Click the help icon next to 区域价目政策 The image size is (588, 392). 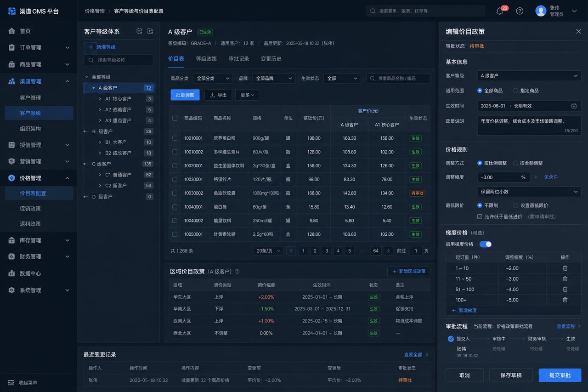[x=237, y=272]
